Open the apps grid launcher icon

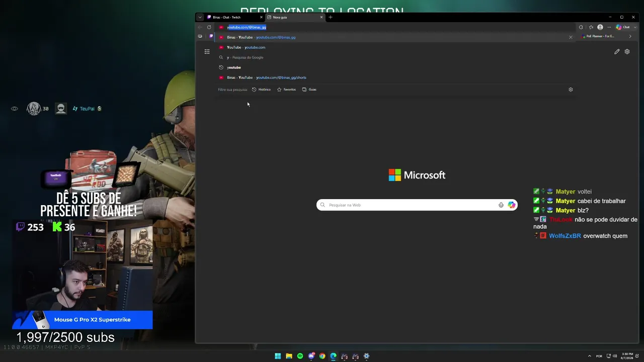click(x=207, y=51)
